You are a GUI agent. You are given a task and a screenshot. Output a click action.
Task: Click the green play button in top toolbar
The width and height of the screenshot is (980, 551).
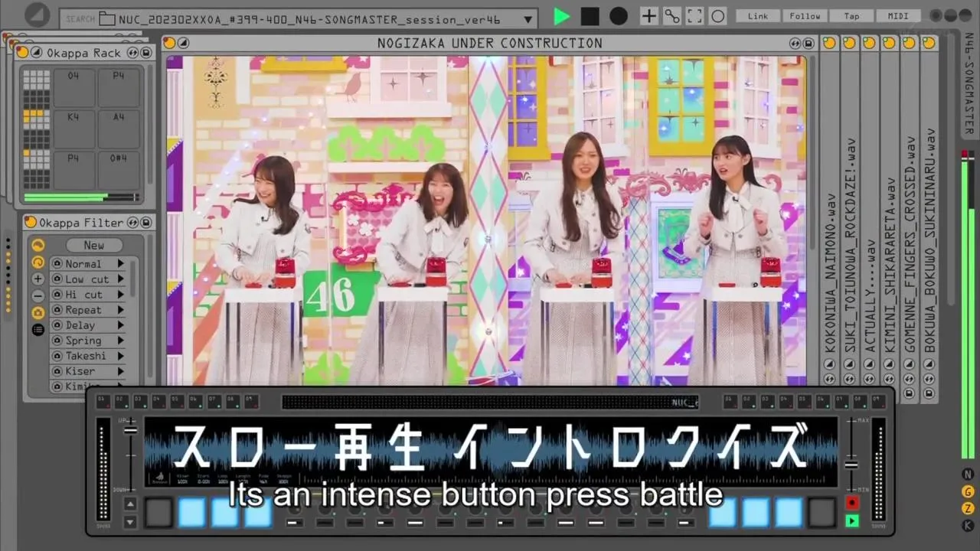coord(562,16)
